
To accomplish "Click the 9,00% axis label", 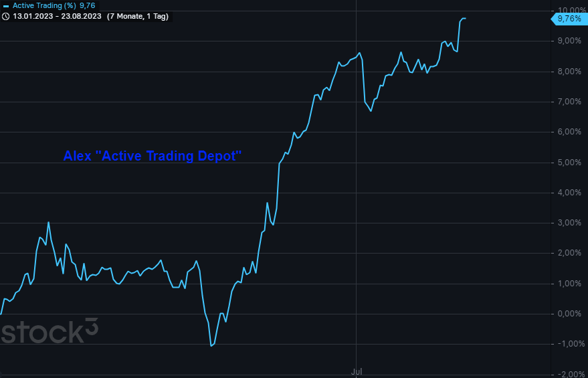I will 570,41.
